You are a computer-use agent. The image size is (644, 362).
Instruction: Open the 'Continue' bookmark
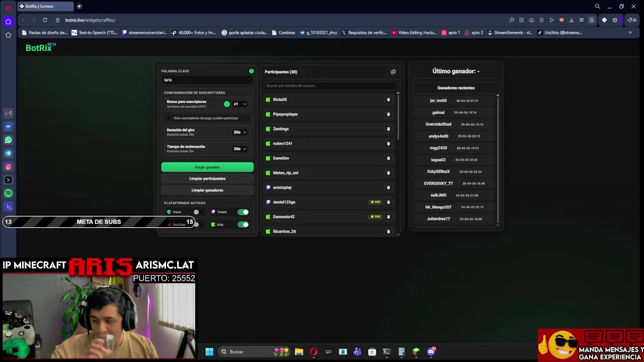point(283,33)
